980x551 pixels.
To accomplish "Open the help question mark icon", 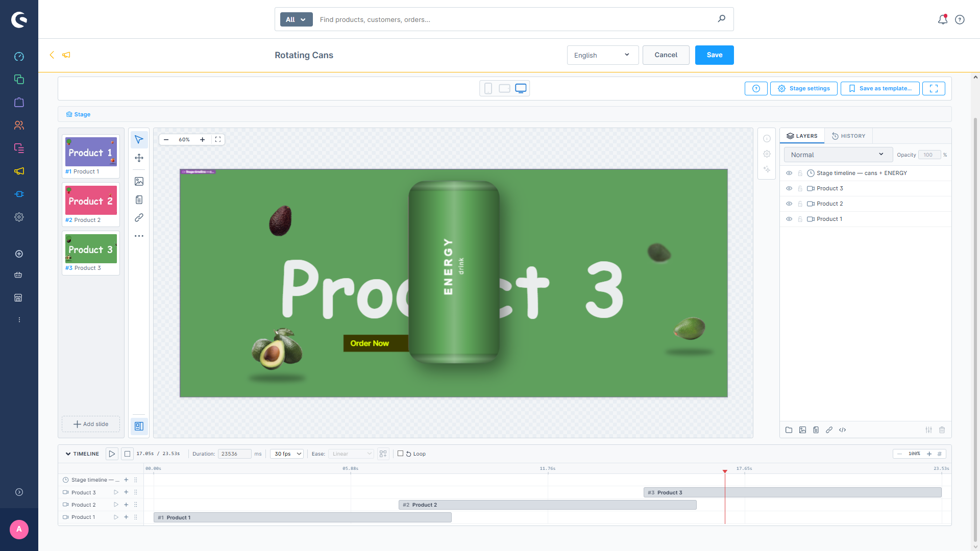I will pyautogui.click(x=960, y=19).
